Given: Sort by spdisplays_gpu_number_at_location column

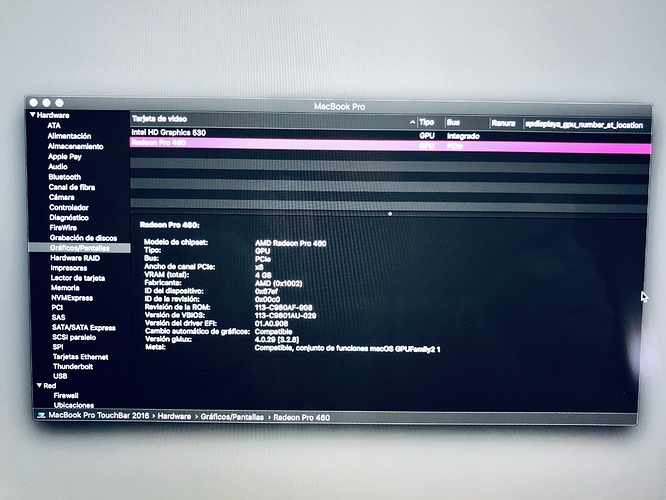Looking at the screenshot, I should [584, 124].
